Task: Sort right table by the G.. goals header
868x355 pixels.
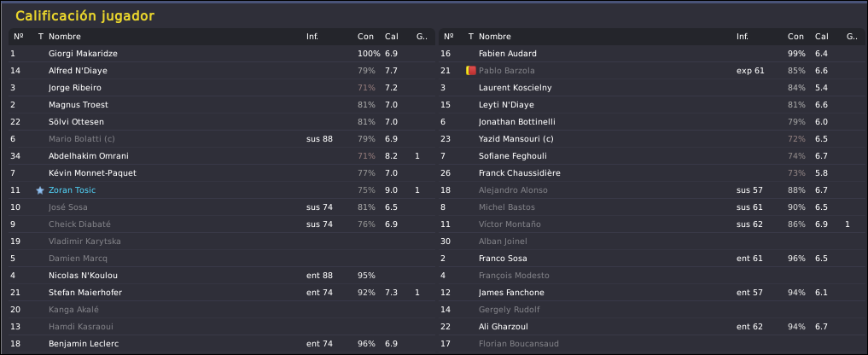Action: coord(851,37)
